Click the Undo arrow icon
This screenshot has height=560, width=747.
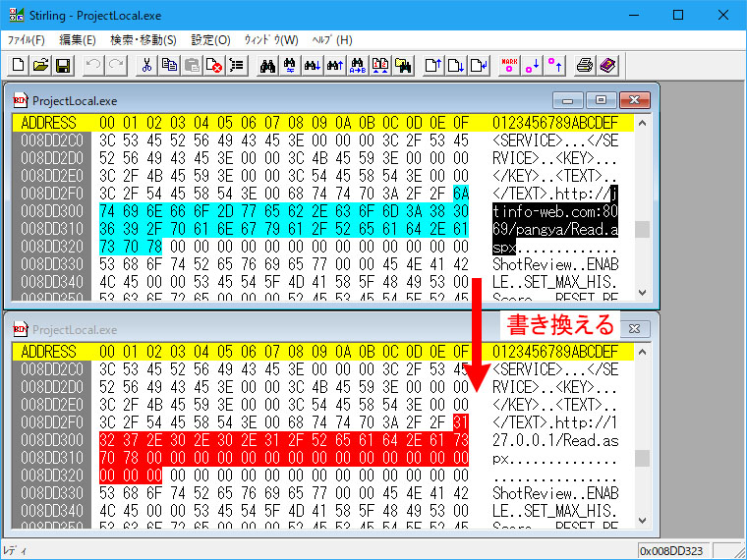[x=93, y=66]
